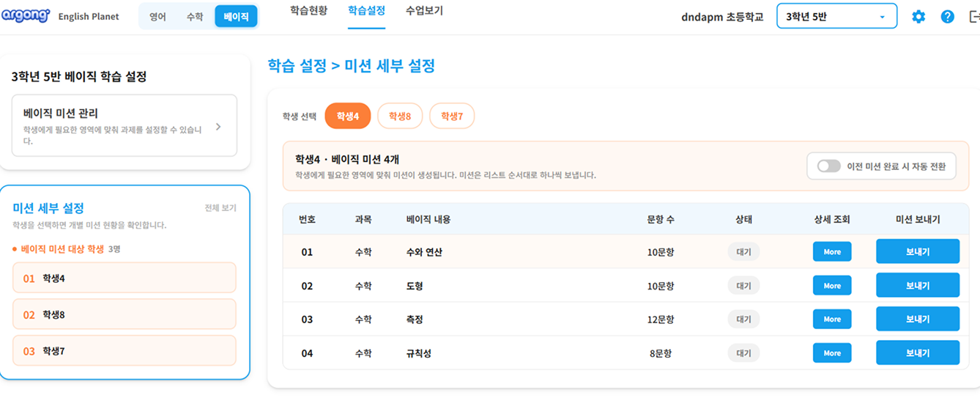
Task: Open the 학습현황 menu
Action: click(x=308, y=11)
